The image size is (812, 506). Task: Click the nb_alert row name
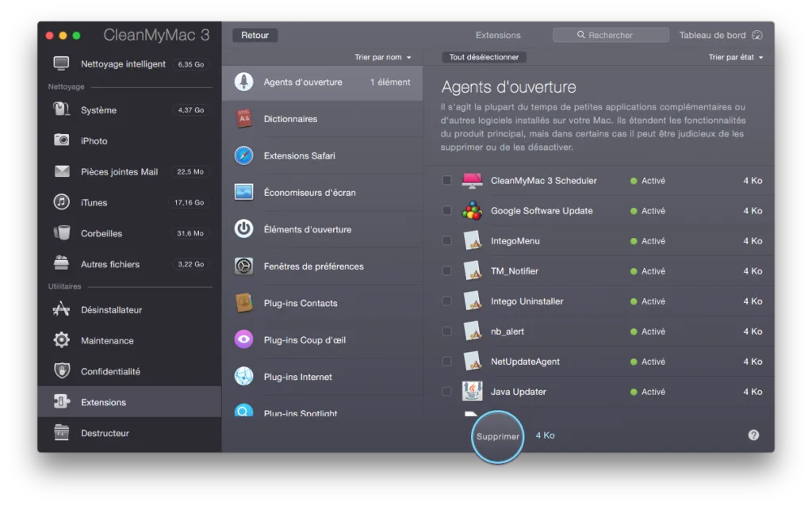507,332
